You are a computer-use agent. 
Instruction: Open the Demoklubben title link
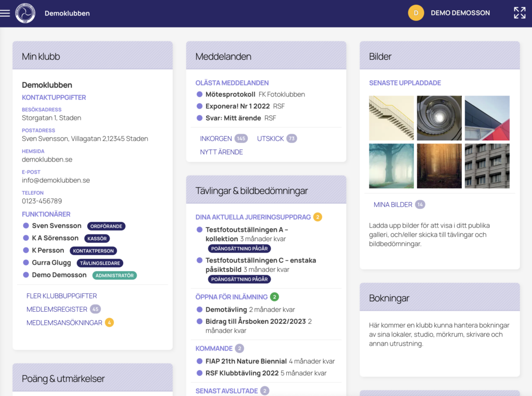[x=67, y=13]
